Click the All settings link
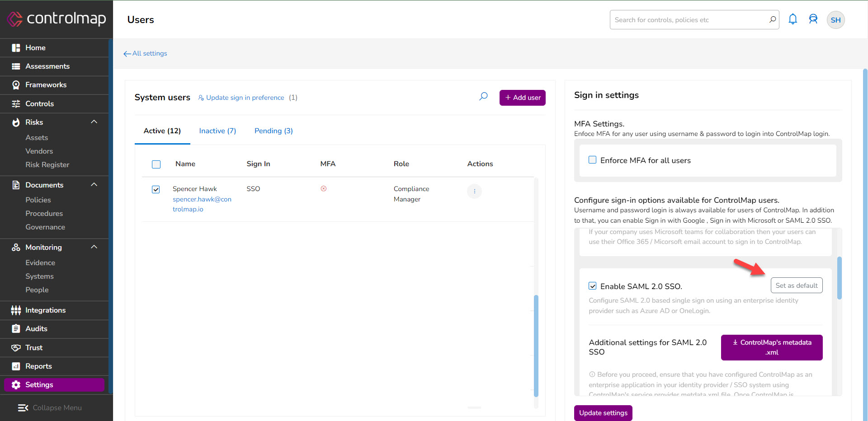Image resolution: width=868 pixels, height=421 pixels. [150, 53]
